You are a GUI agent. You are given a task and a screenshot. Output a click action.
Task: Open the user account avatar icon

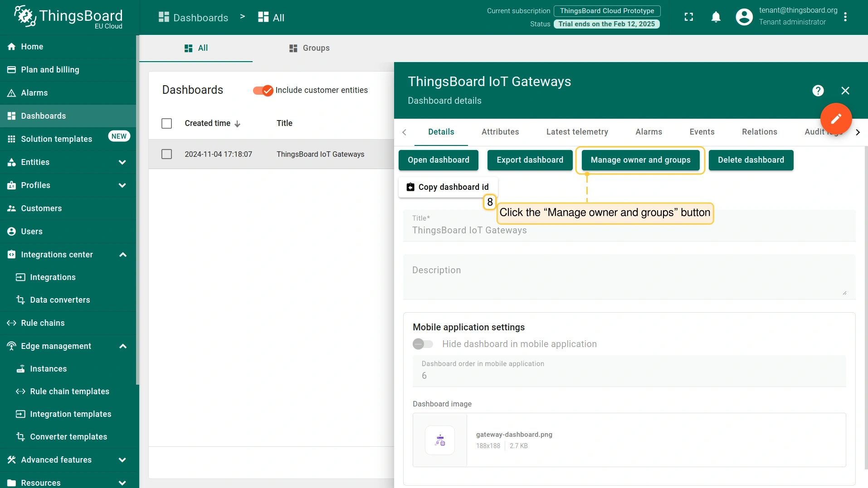(x=744, y=17)
